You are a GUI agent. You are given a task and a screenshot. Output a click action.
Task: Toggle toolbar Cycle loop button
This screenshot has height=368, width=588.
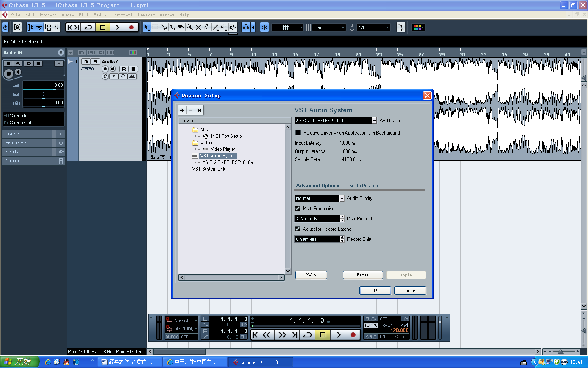pos(88,27)
